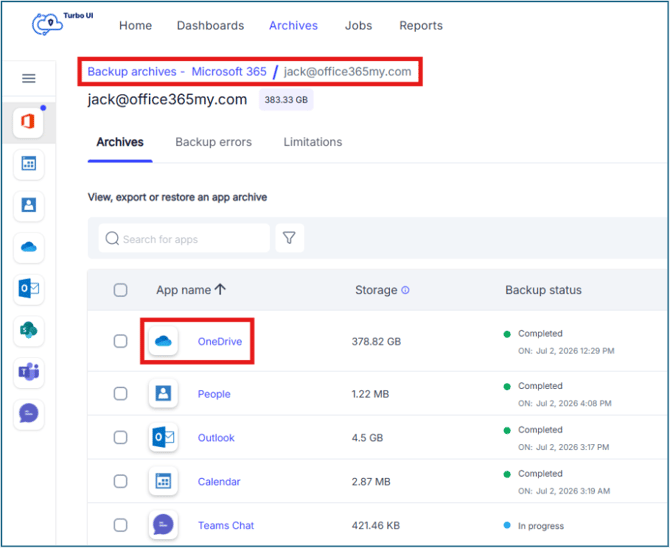The image size is (670, 548).
Task: Open the hamburger menu icon
Action: coord(29,78)
